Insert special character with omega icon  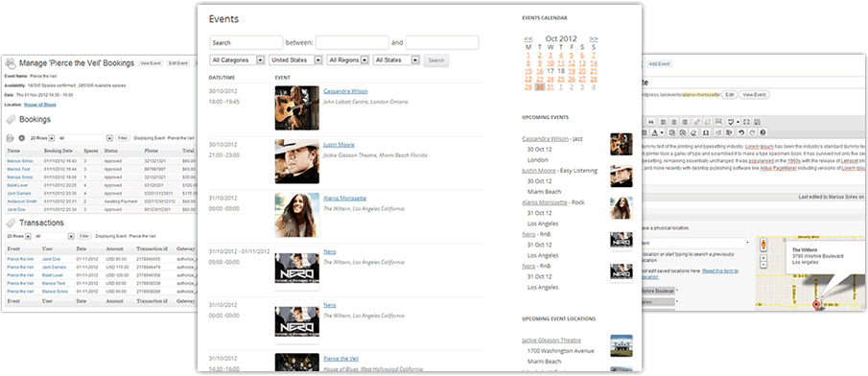point(706,132)
